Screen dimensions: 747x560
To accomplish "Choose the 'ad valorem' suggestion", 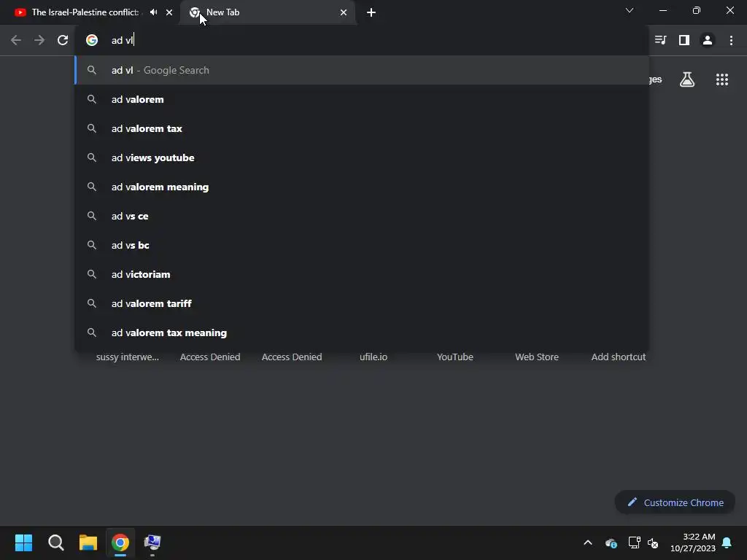I will coord(362,99).
